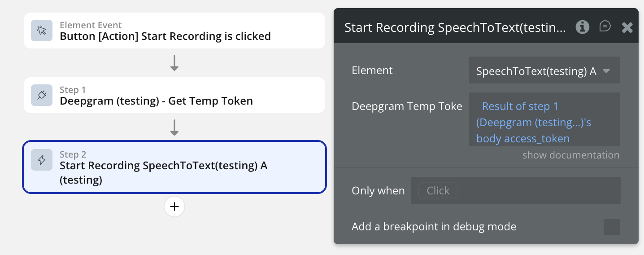Click the lightning bolt icon on Step 2

click(x=42, y=160)
